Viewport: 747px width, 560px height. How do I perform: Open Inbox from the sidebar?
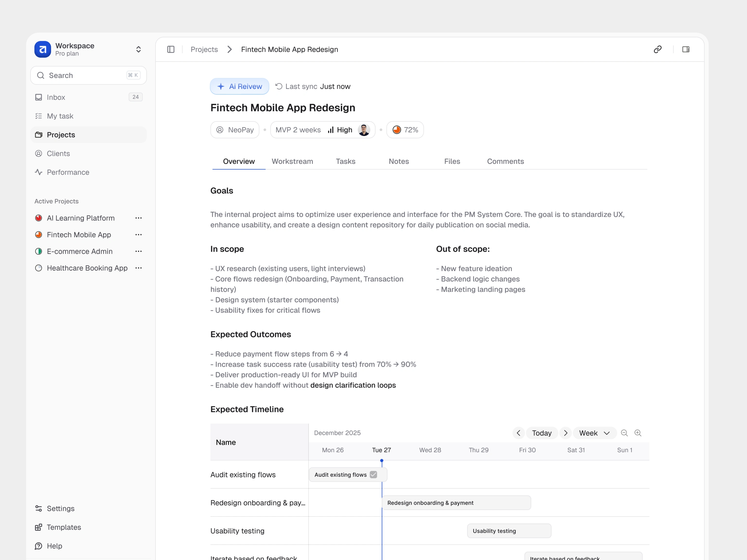(x=56, y=97)
